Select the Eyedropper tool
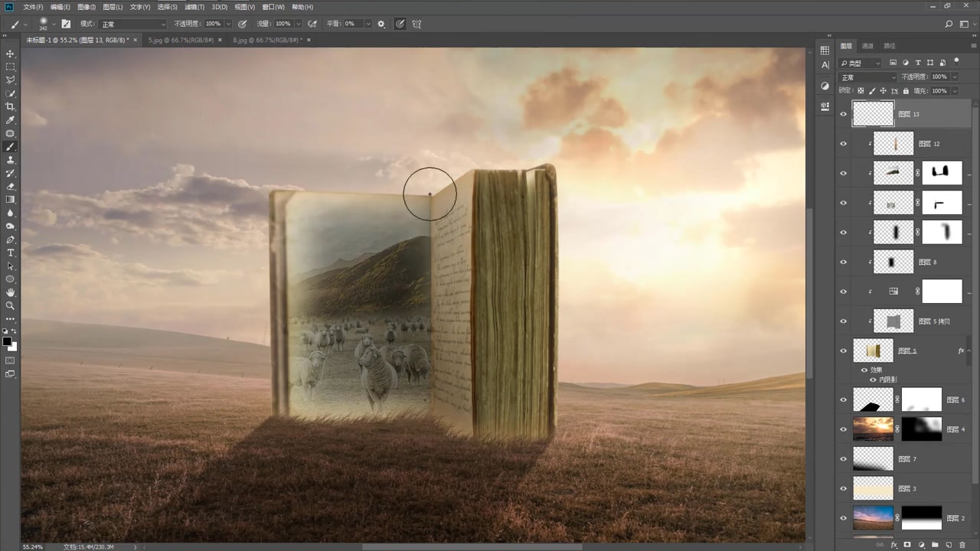Screen dimensions: 980x551 (10, 120)
